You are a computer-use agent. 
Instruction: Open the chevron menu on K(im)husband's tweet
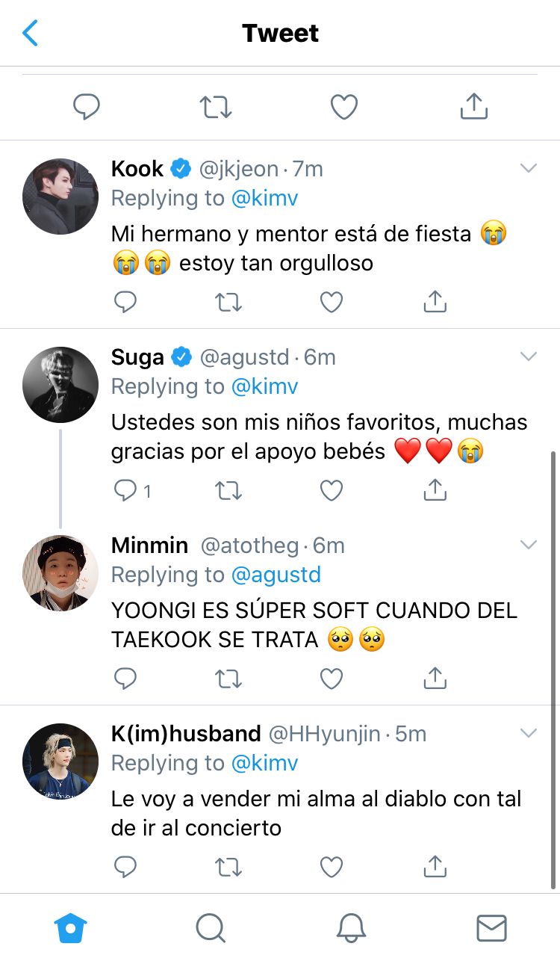pos(529,734)
